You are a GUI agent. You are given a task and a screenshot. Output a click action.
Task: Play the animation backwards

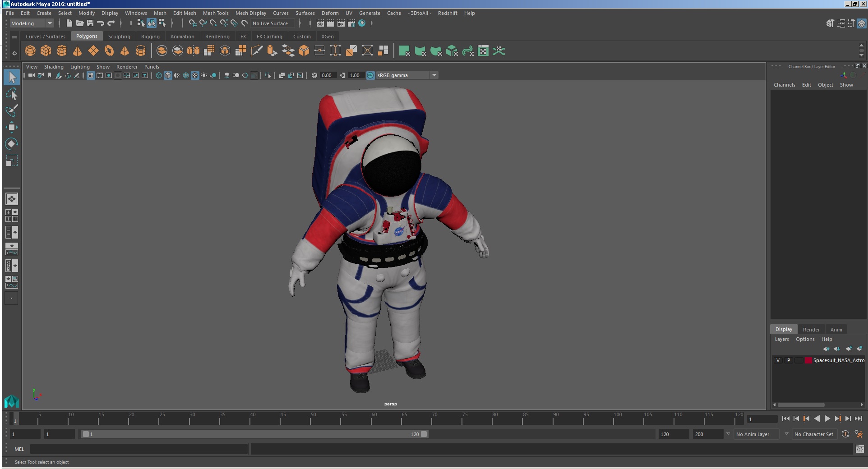817,419
